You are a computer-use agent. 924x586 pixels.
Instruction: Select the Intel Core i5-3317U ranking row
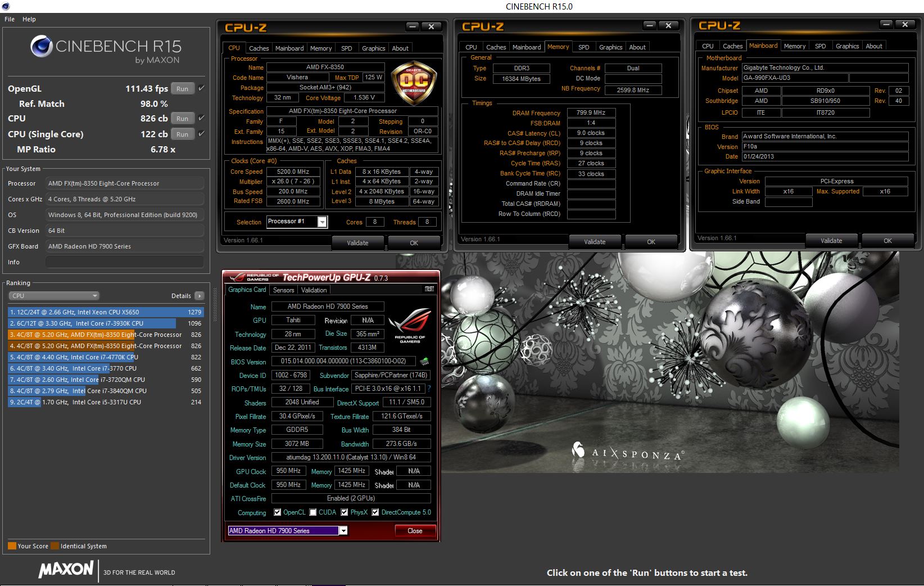106,402
